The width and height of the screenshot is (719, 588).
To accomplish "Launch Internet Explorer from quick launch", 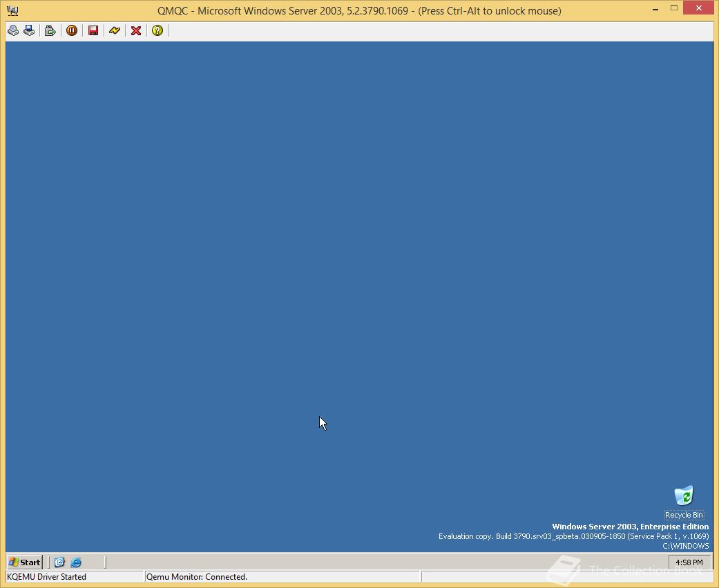I will (x=76, y=562).
